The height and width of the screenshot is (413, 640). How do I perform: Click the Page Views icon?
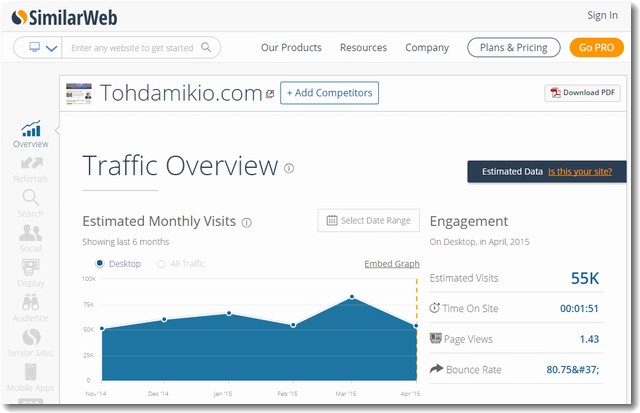[436, 338]
